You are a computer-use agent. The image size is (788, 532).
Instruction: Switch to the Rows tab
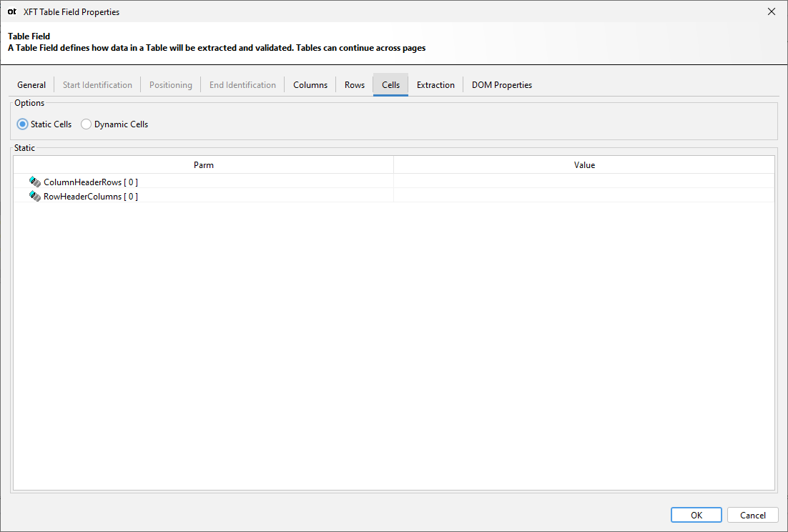[x=354, y=84]
